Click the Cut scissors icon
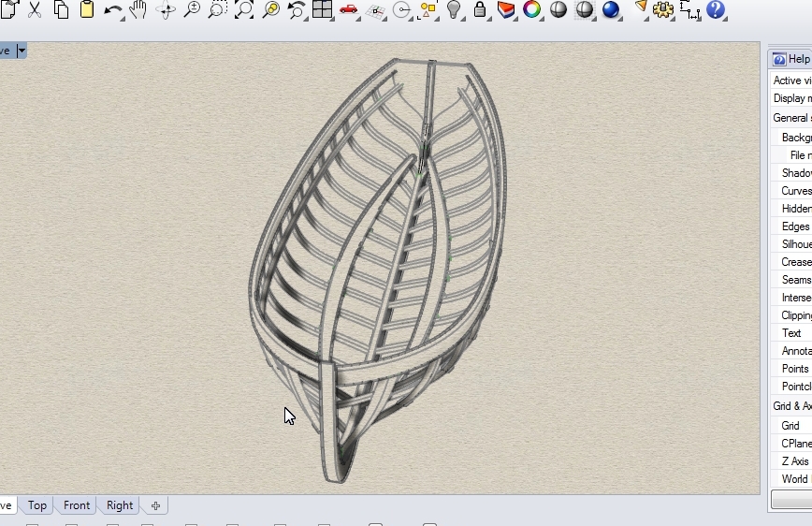This screenshot has width=812, height=526. click(x=35, y=10)
